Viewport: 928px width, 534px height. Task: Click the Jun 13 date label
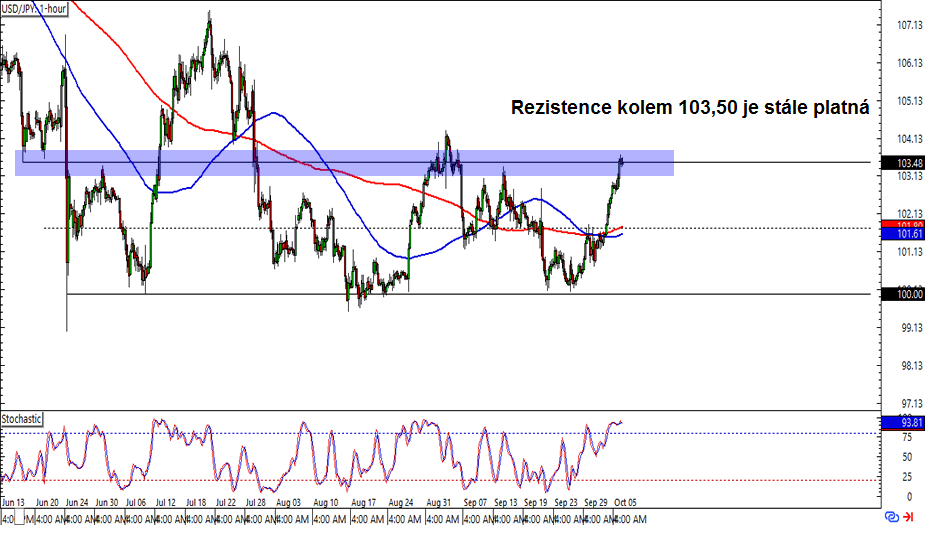pos(14,502)
